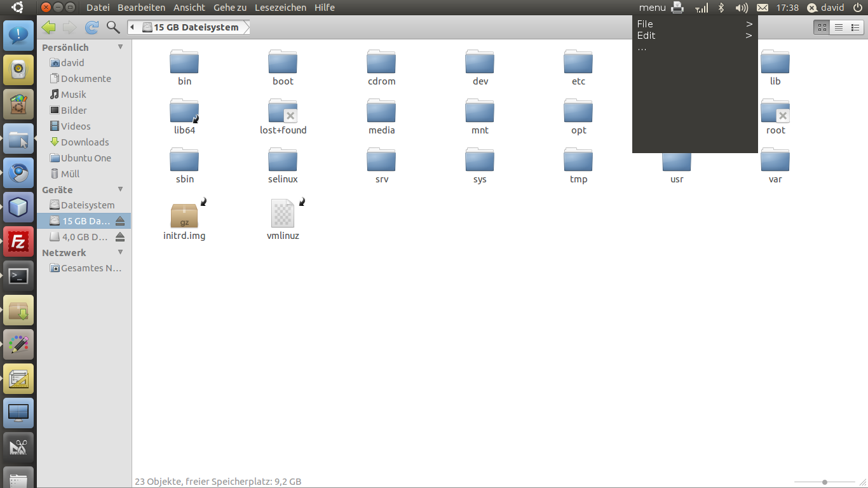
Task: Expand the File submenu entry
Action: pos(695,24)
